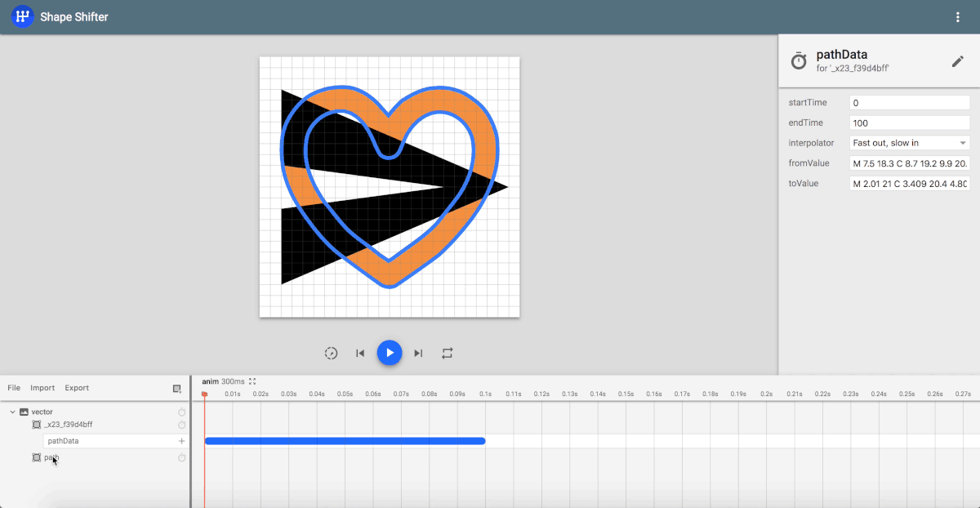Select the blue pathData animation block
The height and width of the screenshot is (508, 980).
[345, 441]
